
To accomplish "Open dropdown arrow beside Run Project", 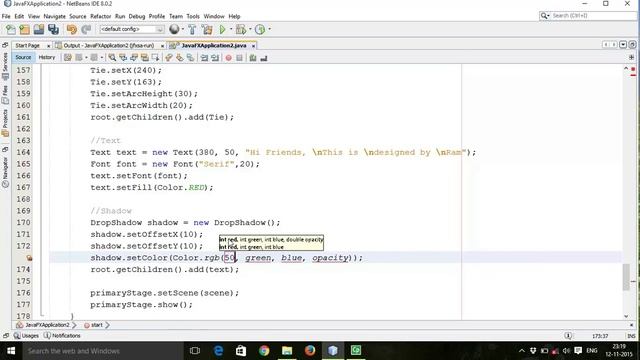I will click(231, 29).
